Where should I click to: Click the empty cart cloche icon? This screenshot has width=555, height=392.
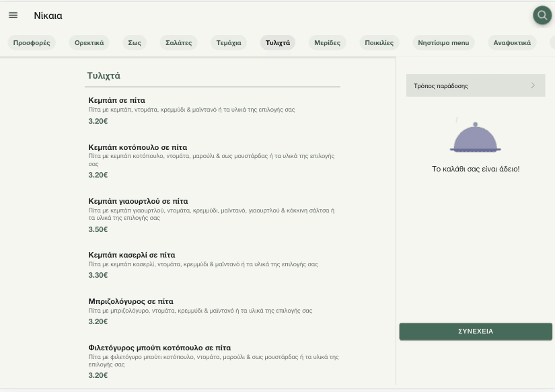pos(476,137)
